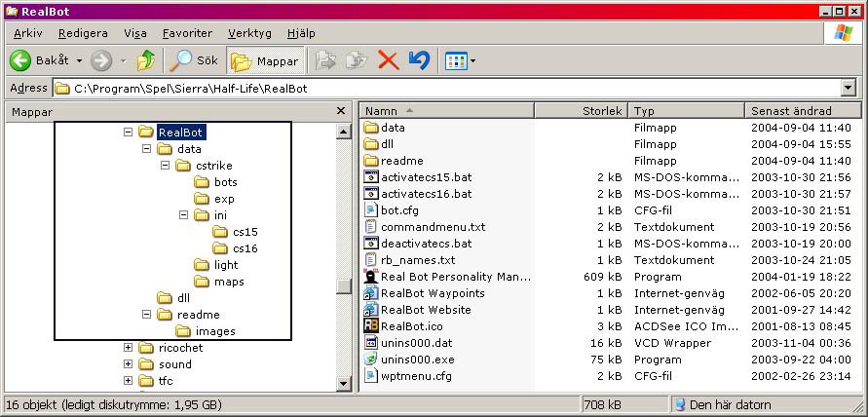
Task: Click the red Delete X icon
Action: 389,60
